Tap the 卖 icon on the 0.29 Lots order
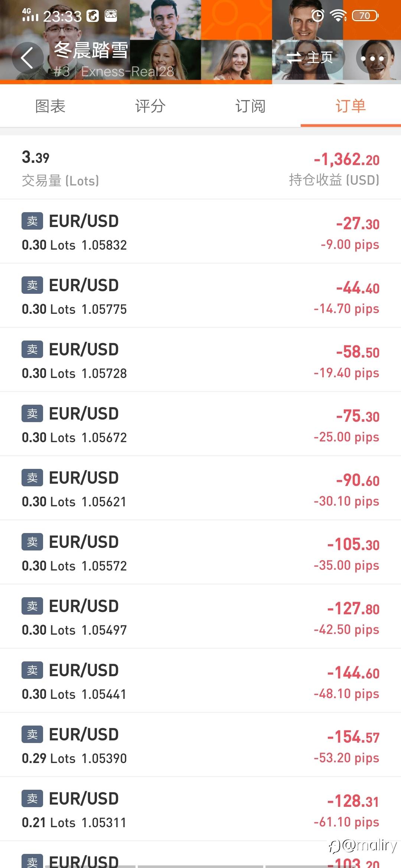The image size is (401, 868). [32, 734]
